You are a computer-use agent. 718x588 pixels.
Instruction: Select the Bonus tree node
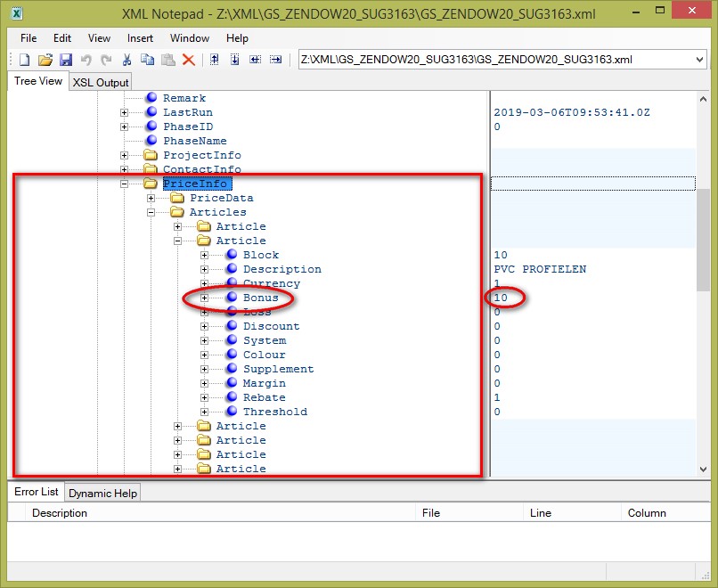[x=260, y=298]
